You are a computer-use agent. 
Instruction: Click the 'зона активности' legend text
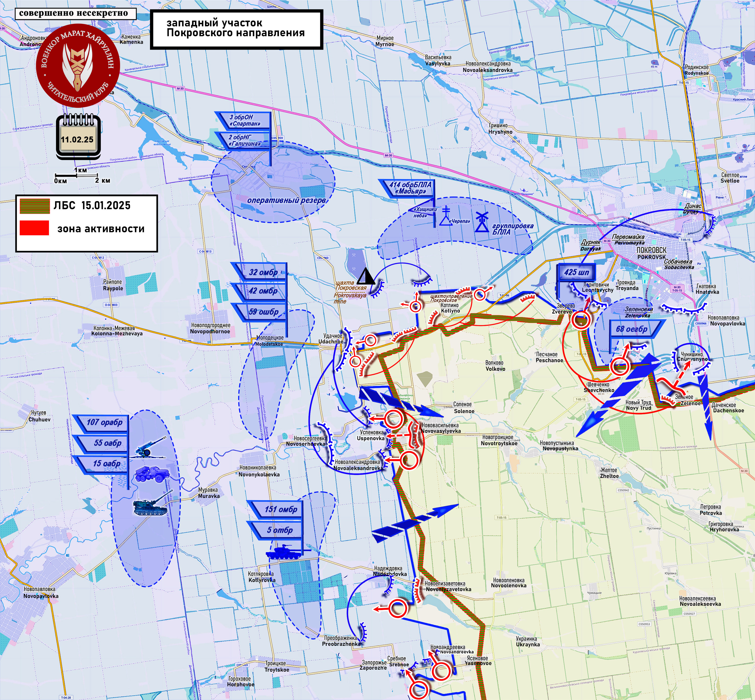tap(101, 229)
